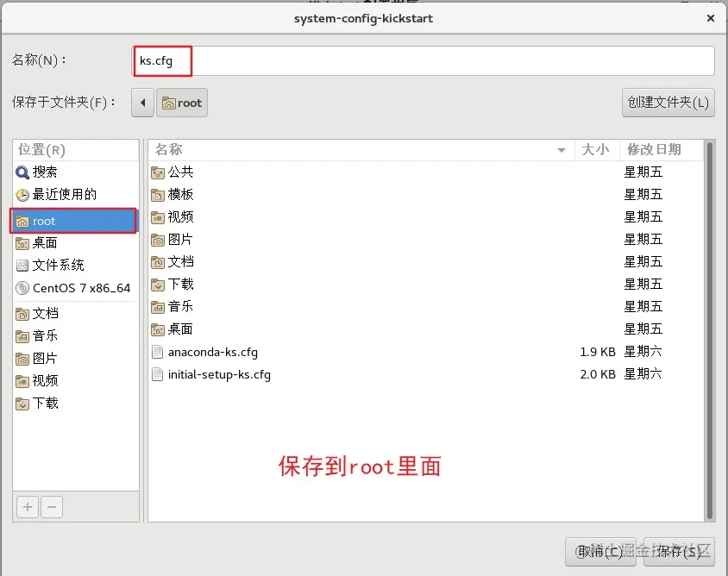The image size is (728, 576).
Task: Click the 取消(C) cancel button
Action: click(x=599, y=551)
